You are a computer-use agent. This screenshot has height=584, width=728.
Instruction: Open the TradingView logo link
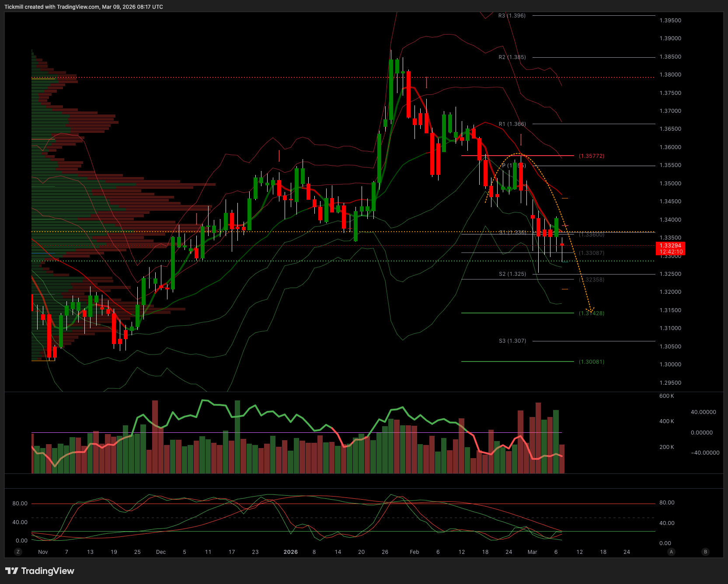point(40,571)
